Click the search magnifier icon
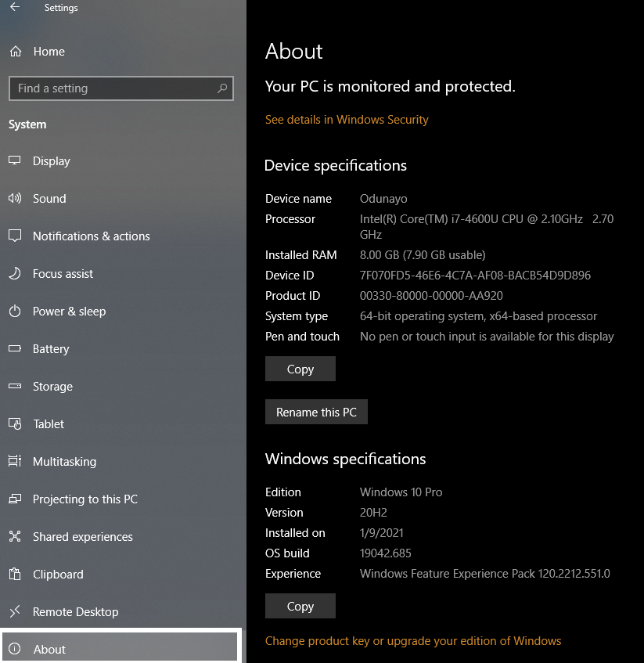The width and height of the screenshot is (644, 663). click(222, 88)
